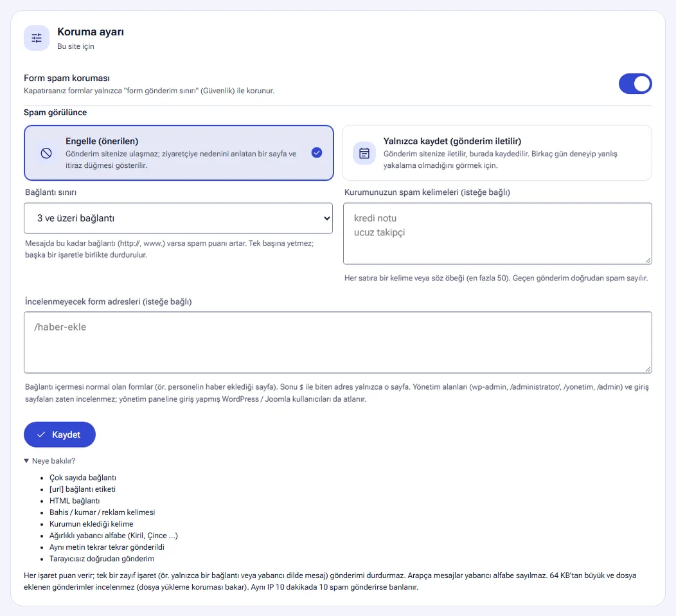This screenshot has width=676, height=616.
Task: Click the help text starting Kapatırsanız formlar yalnızca
Action: coord(148,91)
